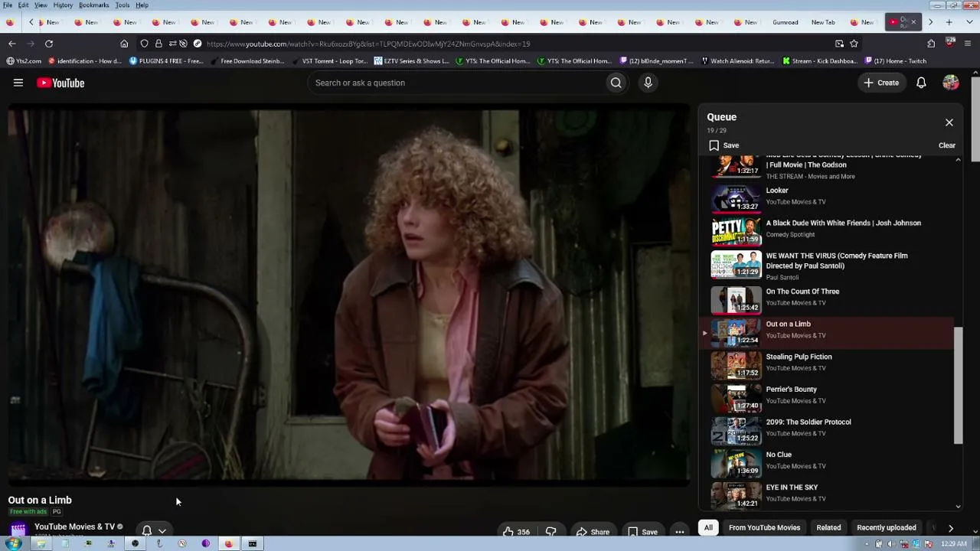Like the video (356 likes)
The height and width of the screenshot is (551, 980).
517,532
